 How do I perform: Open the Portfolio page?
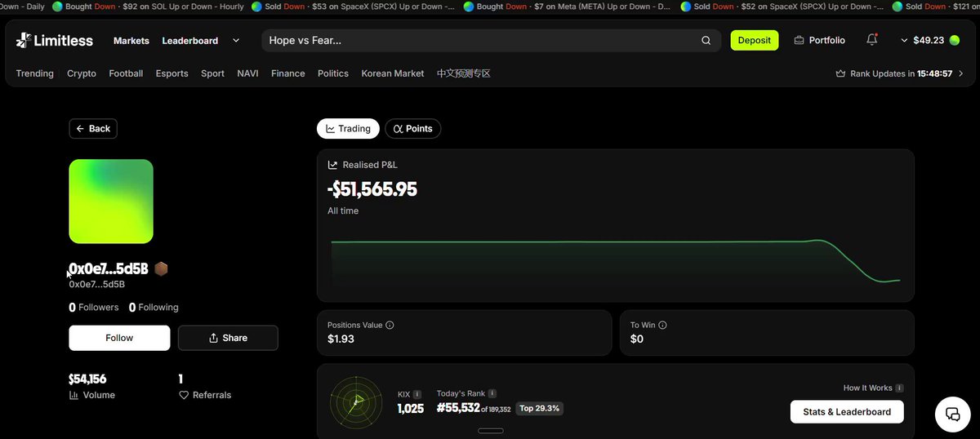819,40
